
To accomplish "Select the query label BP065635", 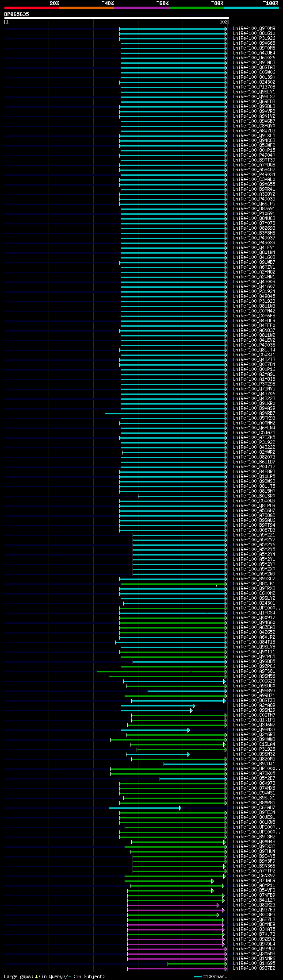I will click(x=17, y=14).
